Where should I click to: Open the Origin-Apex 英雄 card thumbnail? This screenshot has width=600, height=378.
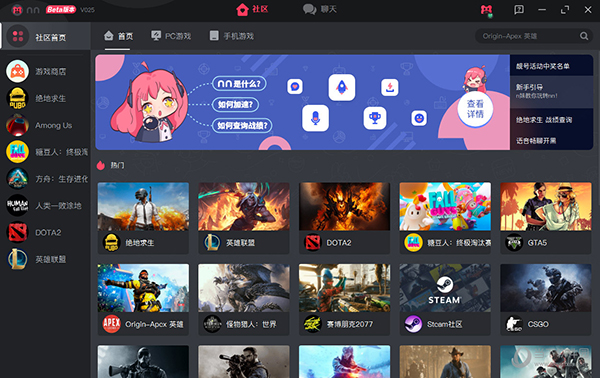143,288
